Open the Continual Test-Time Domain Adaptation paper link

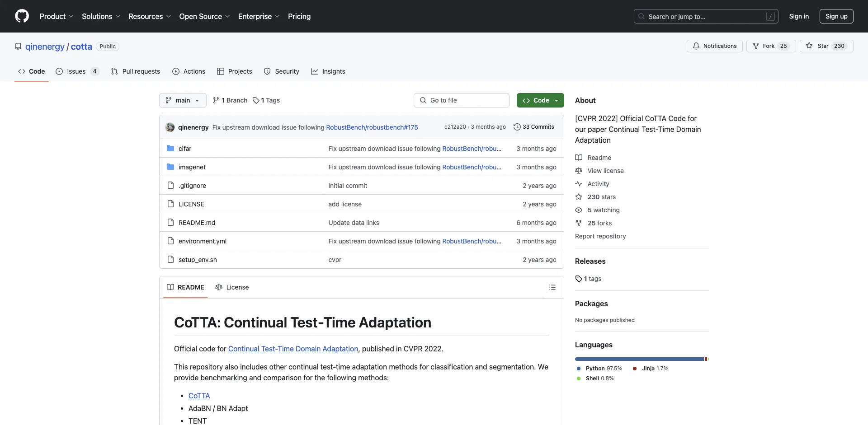click(293, 349)
